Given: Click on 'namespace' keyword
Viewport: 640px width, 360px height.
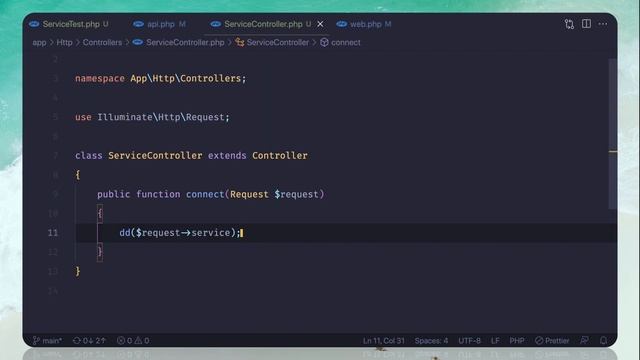Looking at the screenshot, I should click(100, 78).
